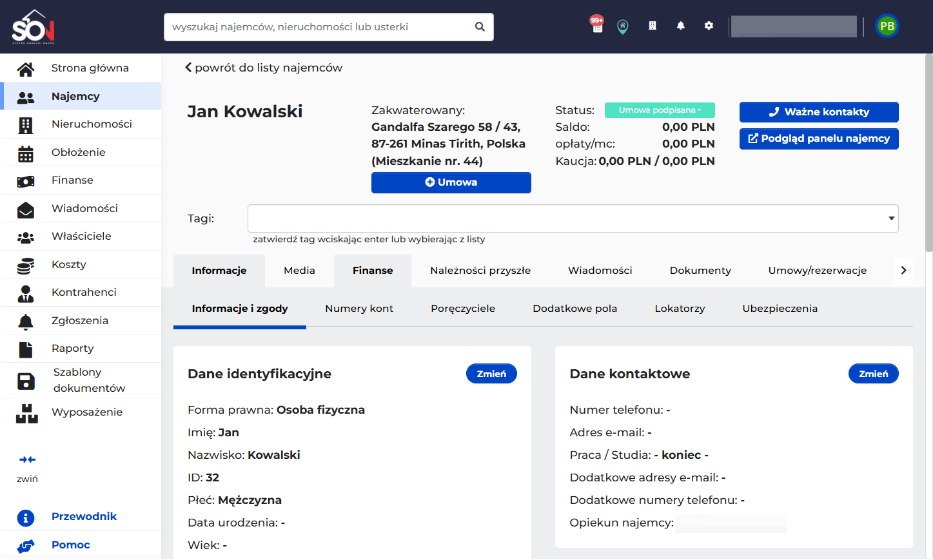Click the Obłożenie calendar icon
Screen dimensions: 933x560
click(26, 153)
